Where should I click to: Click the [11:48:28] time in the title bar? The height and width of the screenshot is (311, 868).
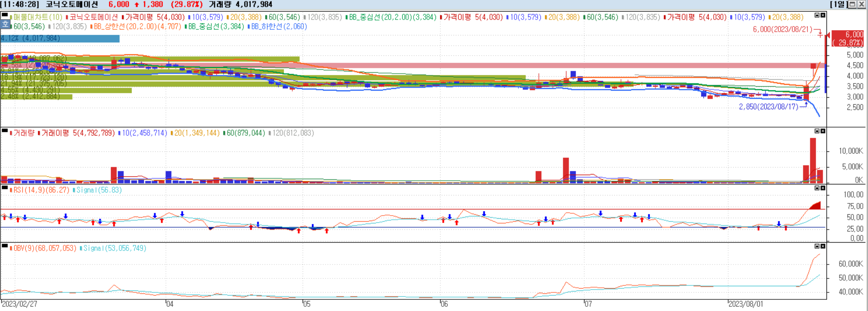click(x=21, y=4)
